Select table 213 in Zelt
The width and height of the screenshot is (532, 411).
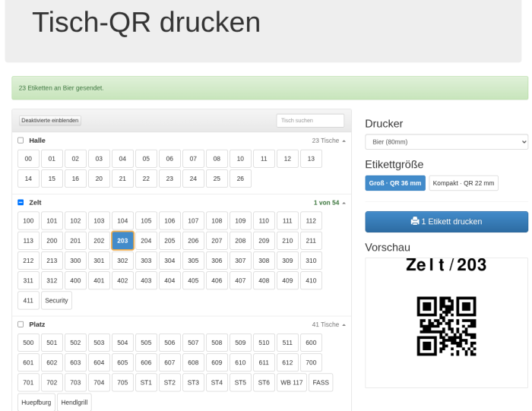pos(52,261)
